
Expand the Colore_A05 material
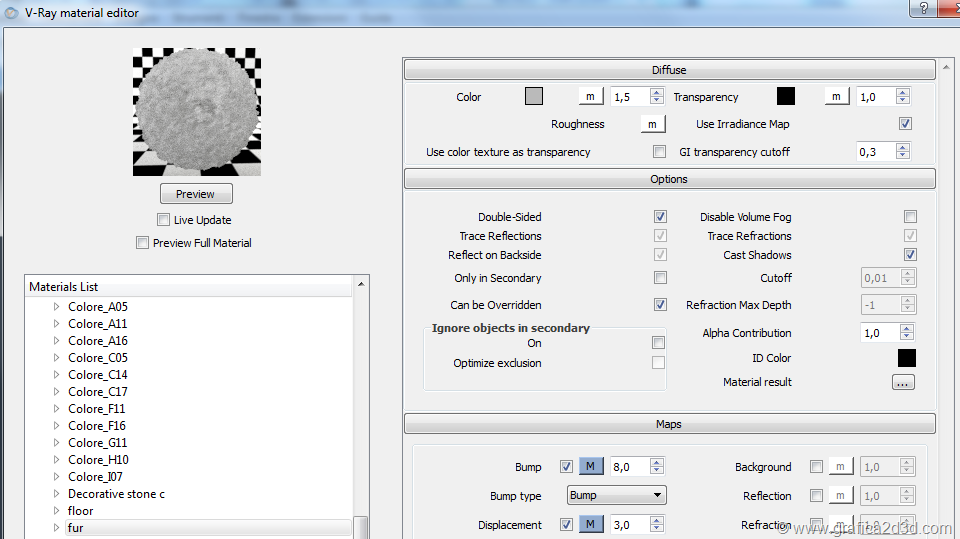[57, 307]
